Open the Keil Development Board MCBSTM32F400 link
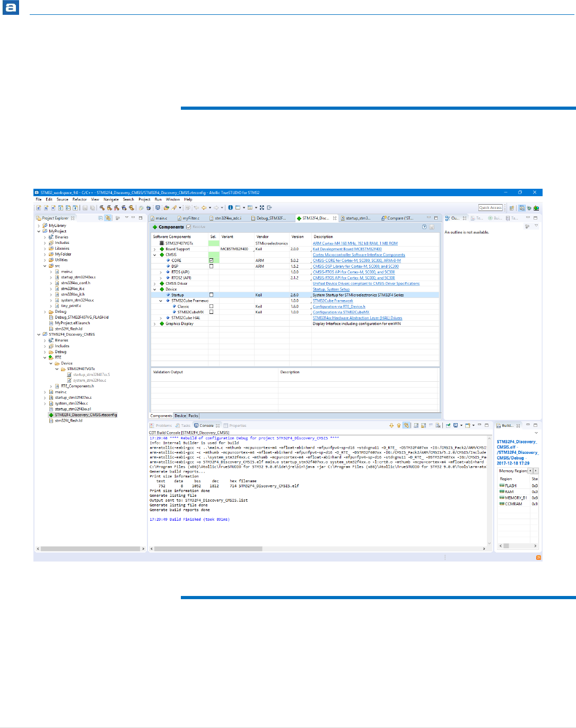This screenshot has width=576, height=728. pos(347,249)
